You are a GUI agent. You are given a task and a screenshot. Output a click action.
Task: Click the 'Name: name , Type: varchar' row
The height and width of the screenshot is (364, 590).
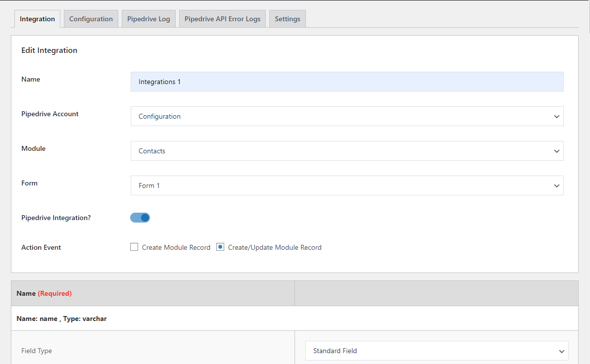(295, 318)
